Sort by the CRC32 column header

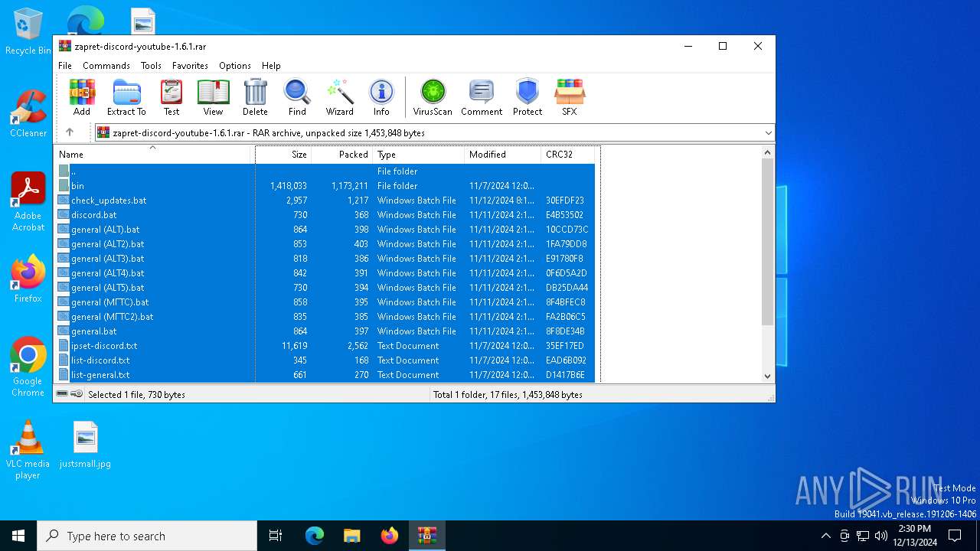point(567,155)
